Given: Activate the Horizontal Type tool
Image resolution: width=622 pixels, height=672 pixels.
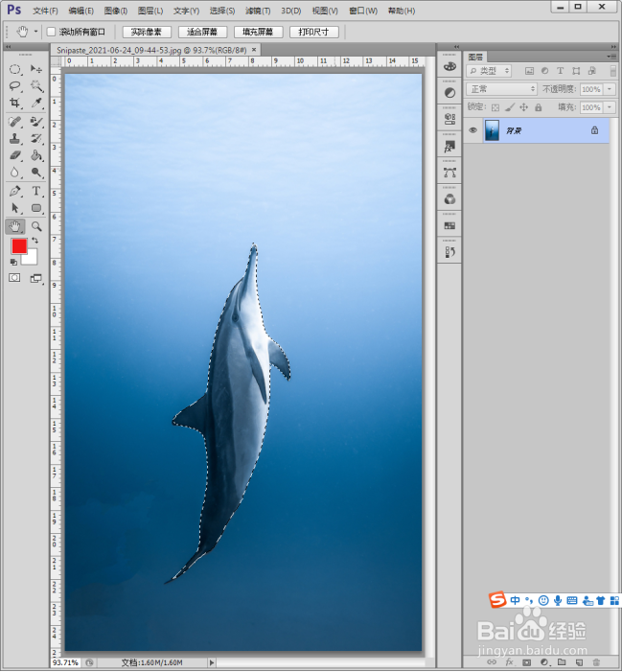Looking at the screenshot, I should coord(36,191).
